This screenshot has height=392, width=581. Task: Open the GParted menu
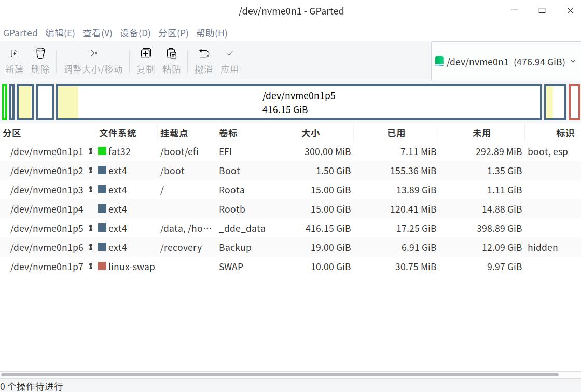pyautogui.click(x=20, y=33)
